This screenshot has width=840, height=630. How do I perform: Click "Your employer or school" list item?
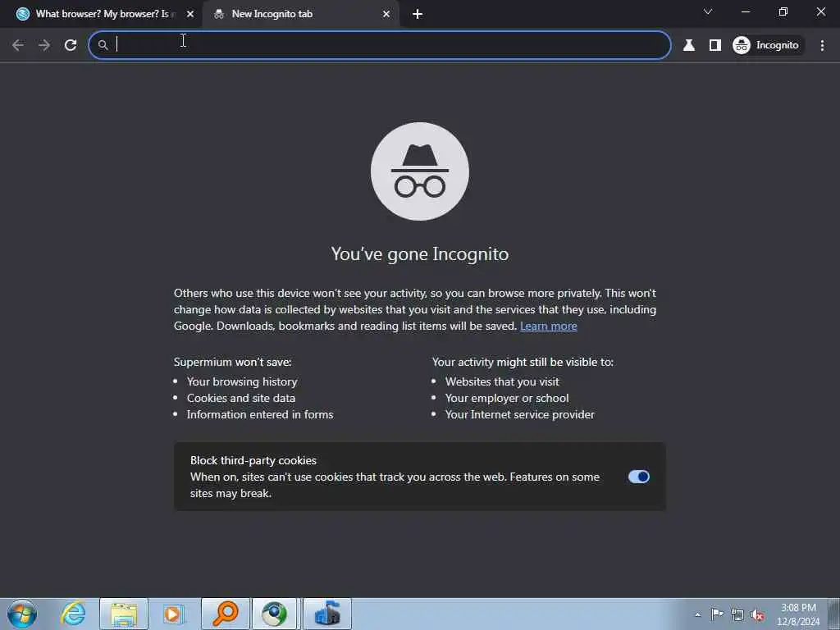coord(507,398)
